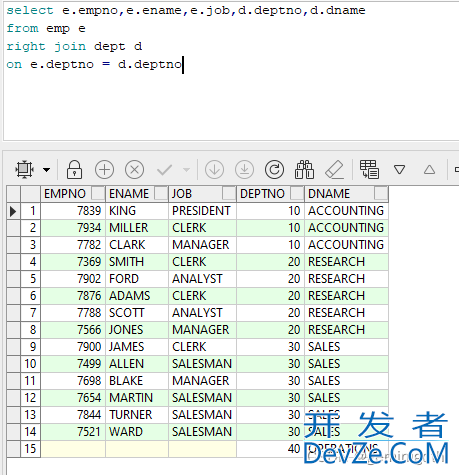Image resolution: width=459 pixels, height=475 pixels.
Task: Click MANAGER in BLAKE's row
Action: click(x=202, y=381)
